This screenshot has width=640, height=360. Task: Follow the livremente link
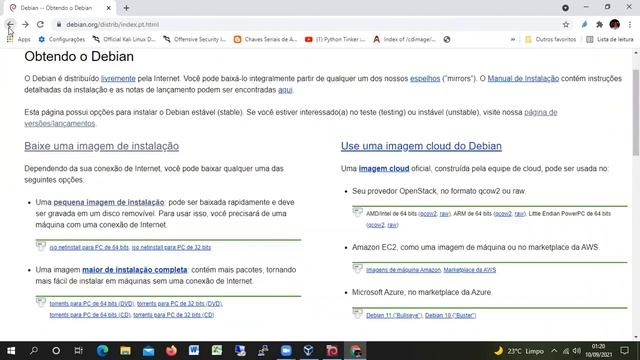click(x=118, y=78)
